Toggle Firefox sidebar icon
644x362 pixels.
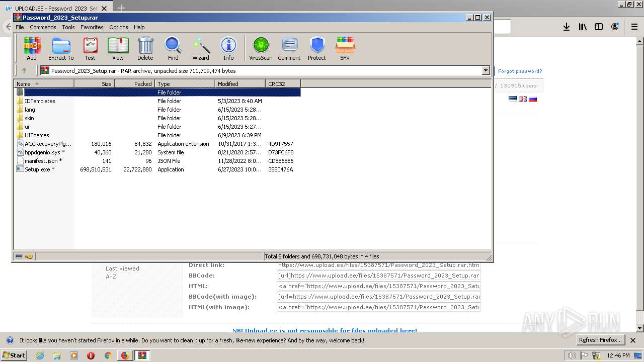pos(599,27)
